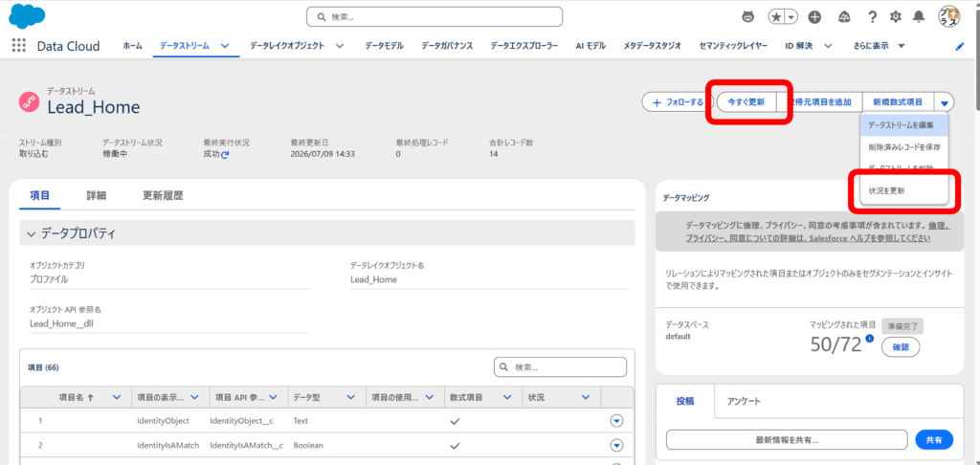Open the メタデータスタジオ tab
The image size is (980, 465).
pos(652,46)
